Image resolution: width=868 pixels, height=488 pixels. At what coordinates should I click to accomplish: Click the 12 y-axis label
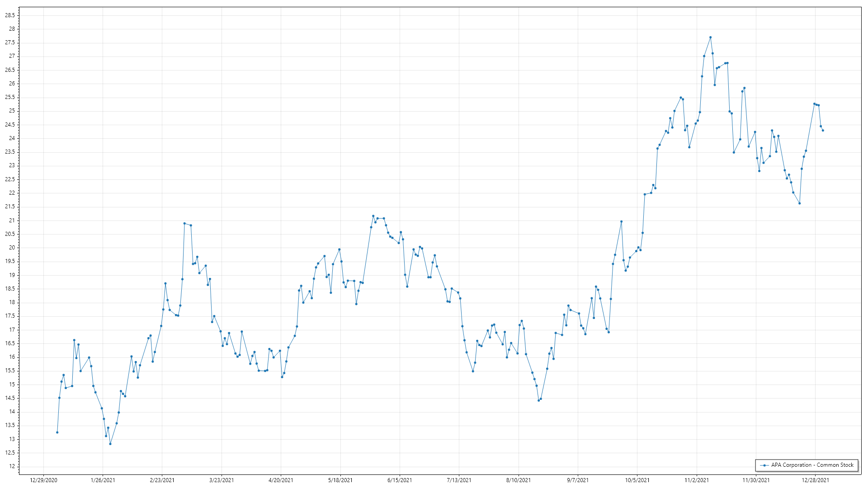[x=12, y=466]
